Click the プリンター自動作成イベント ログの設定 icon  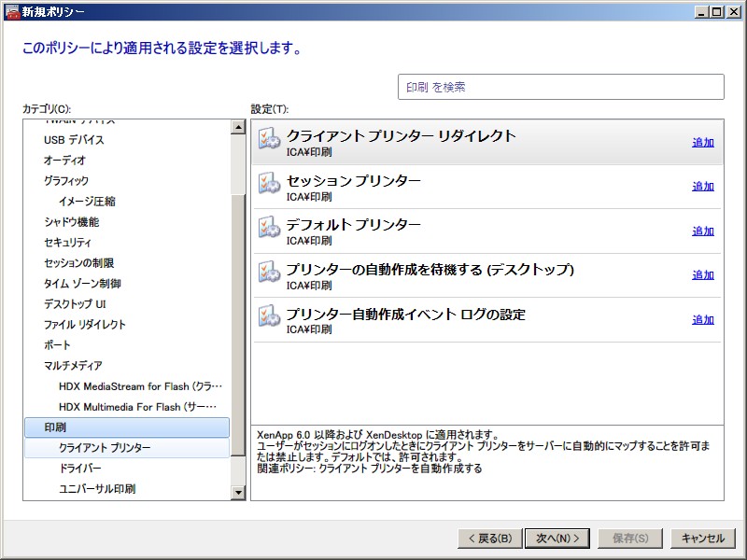tap(269, 316)
